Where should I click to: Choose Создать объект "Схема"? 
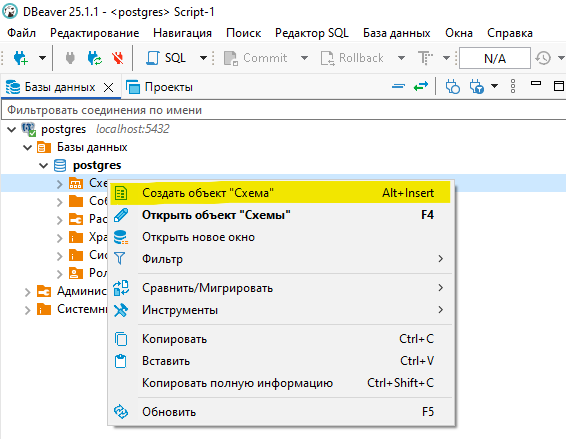point(280,192)
